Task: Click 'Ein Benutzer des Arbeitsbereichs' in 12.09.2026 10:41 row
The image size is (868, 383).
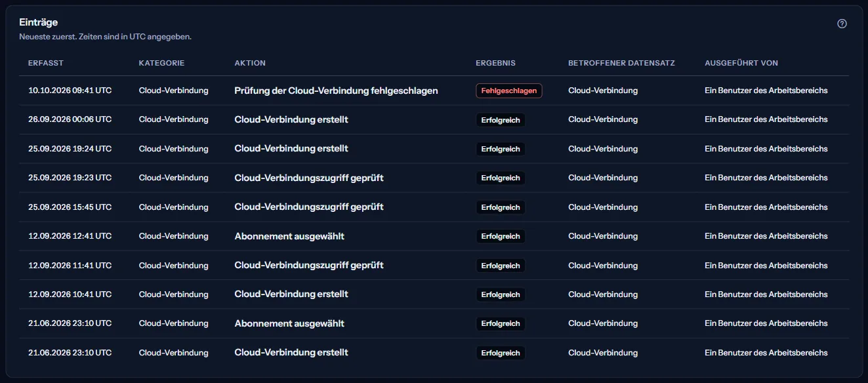Action: click(x=766, y=294)
